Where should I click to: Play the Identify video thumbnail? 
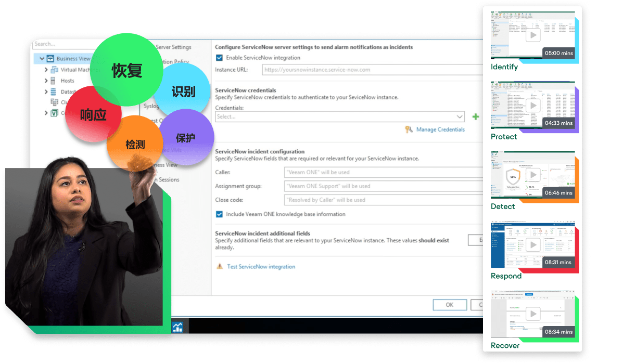(x=533, y=35)
